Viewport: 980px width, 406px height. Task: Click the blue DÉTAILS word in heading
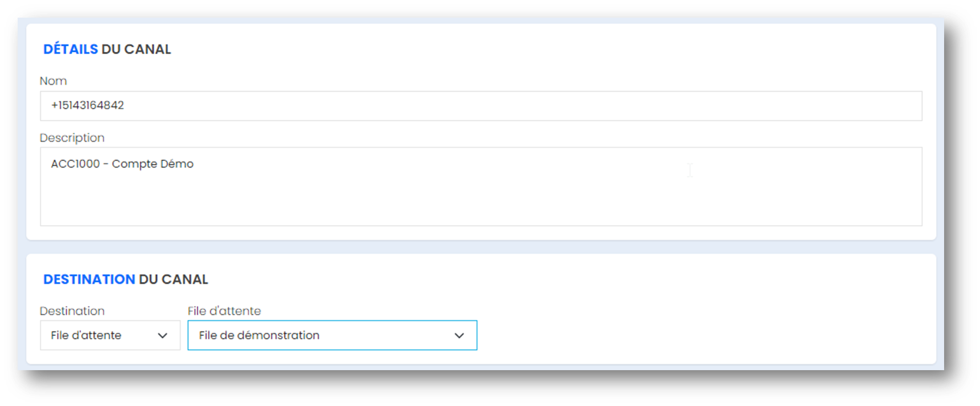[71, 49]
